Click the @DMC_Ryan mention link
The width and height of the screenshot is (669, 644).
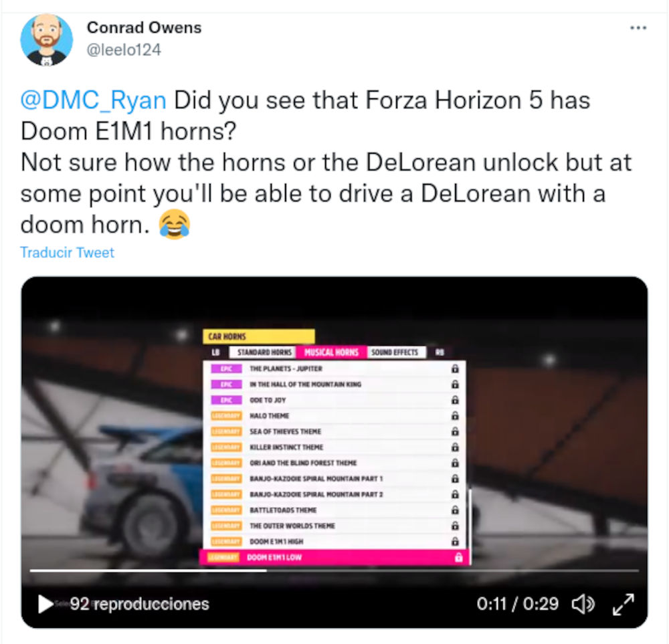click(94, 101)
